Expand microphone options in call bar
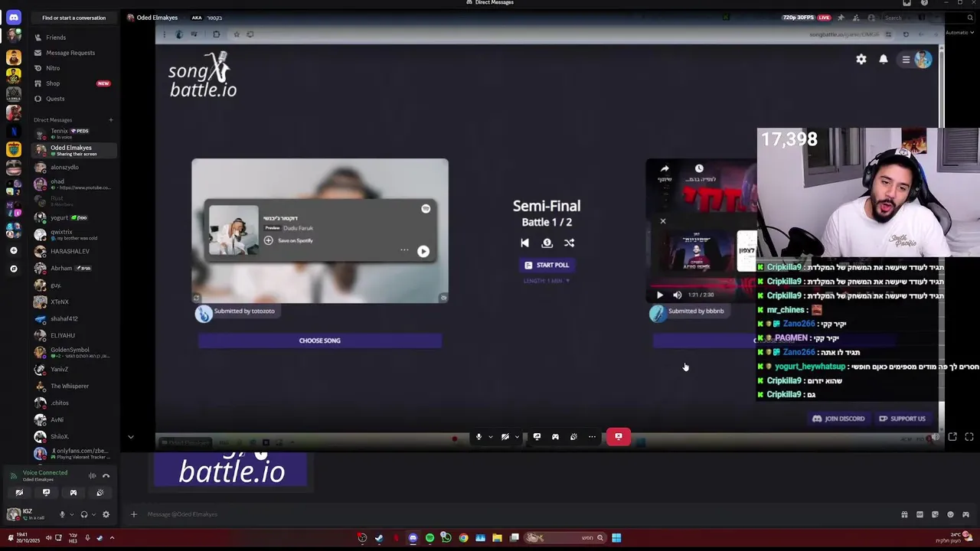980x551 pixels. 491,437
